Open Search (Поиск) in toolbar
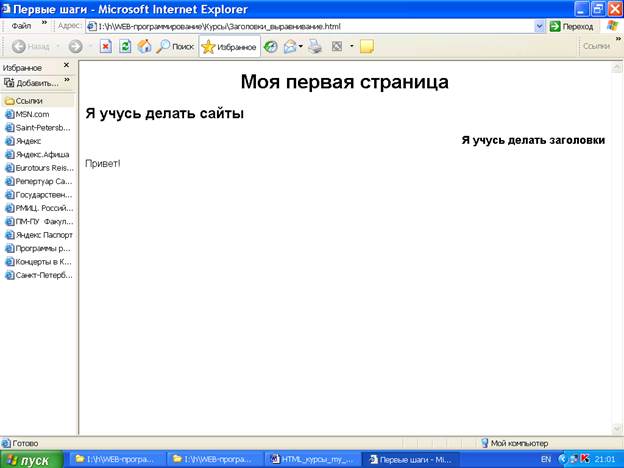624x468 pixels. pyautogui.click(x=175, y=46)
